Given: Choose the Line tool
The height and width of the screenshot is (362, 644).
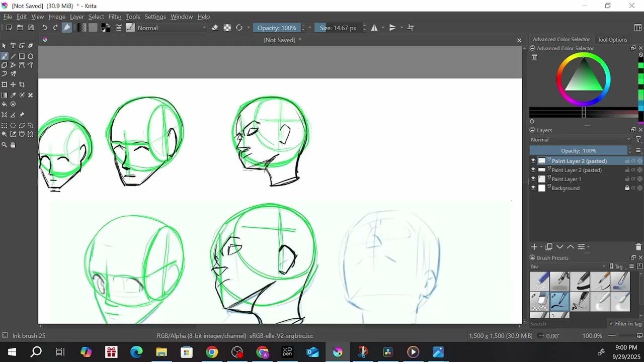Looking at the screenshot, I should coord(13,56).
